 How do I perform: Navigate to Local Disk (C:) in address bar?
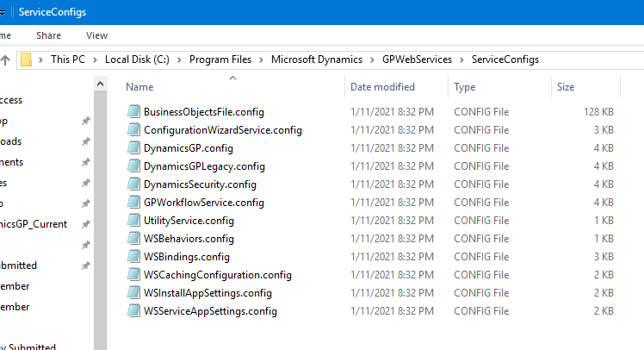tap(137, 59)
